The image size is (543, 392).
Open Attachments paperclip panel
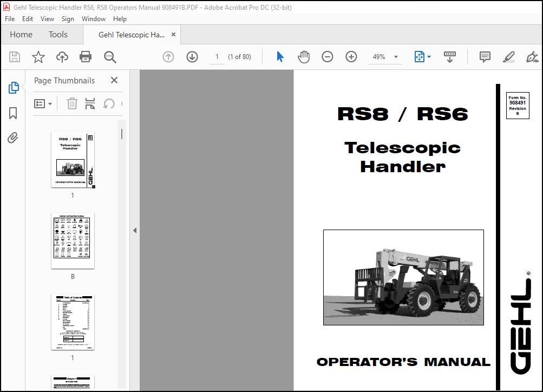pyautogui.click(x=13, y=138)
